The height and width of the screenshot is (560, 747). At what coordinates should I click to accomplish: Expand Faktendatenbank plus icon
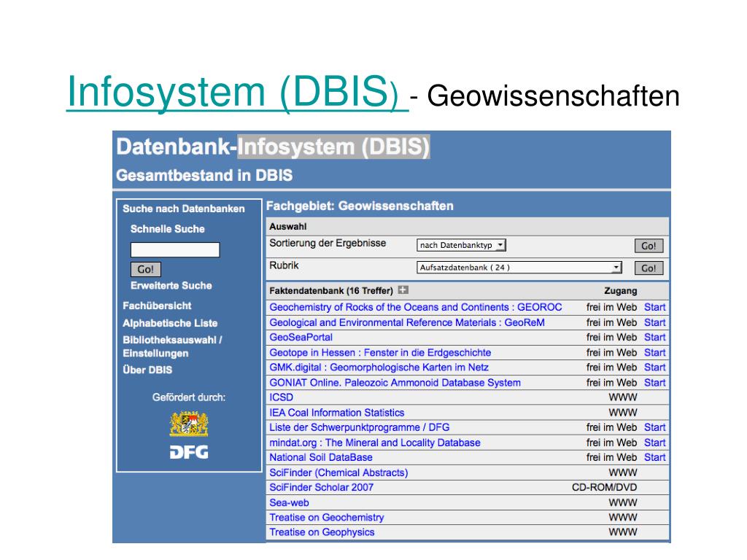click(403, 290)
